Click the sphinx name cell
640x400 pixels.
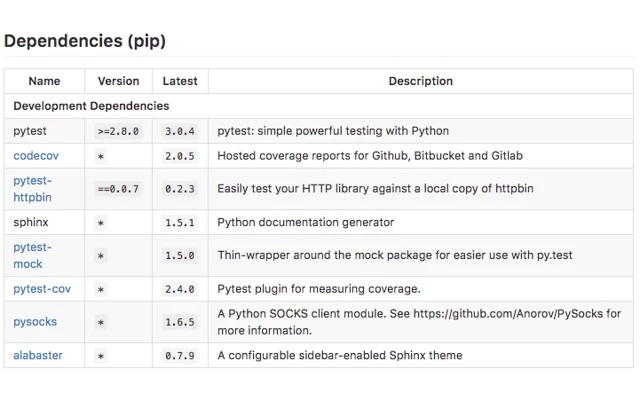(31, 222)
